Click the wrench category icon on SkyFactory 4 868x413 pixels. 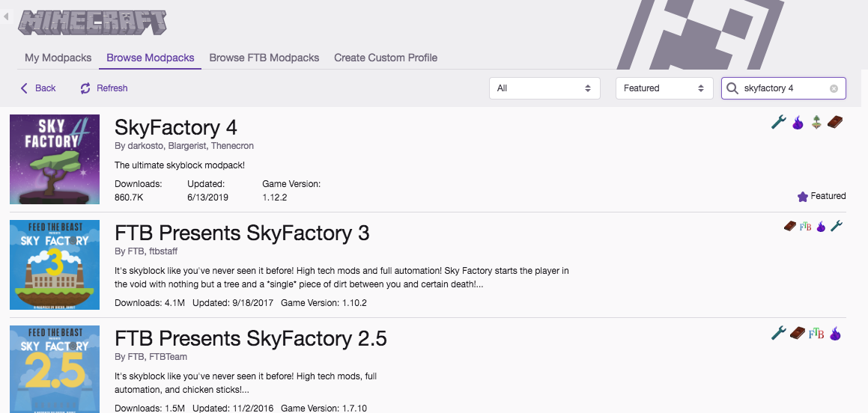point(779,122)
